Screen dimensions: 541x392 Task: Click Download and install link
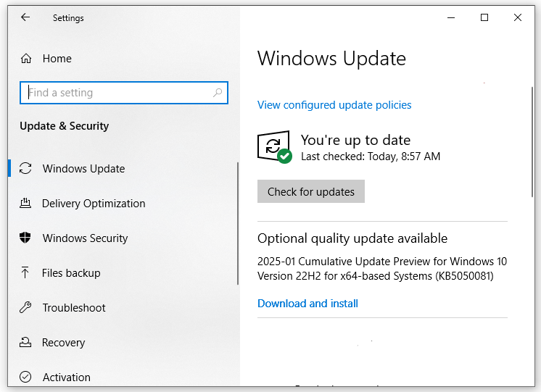[307, 304]
